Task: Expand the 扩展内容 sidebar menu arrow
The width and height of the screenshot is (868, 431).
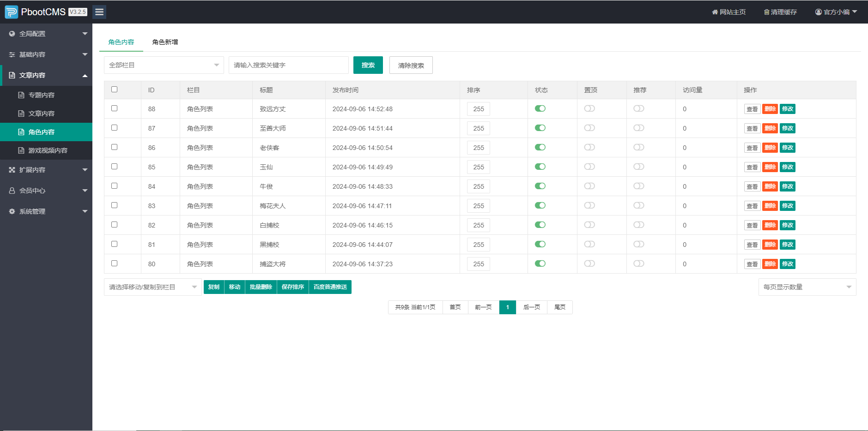Action: click(x=85, y=170)
